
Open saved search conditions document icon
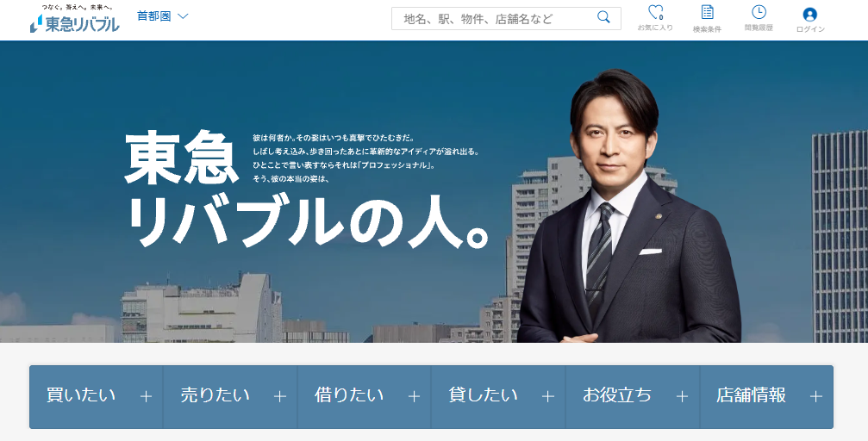pyautogui.click(x=707, y=12)
